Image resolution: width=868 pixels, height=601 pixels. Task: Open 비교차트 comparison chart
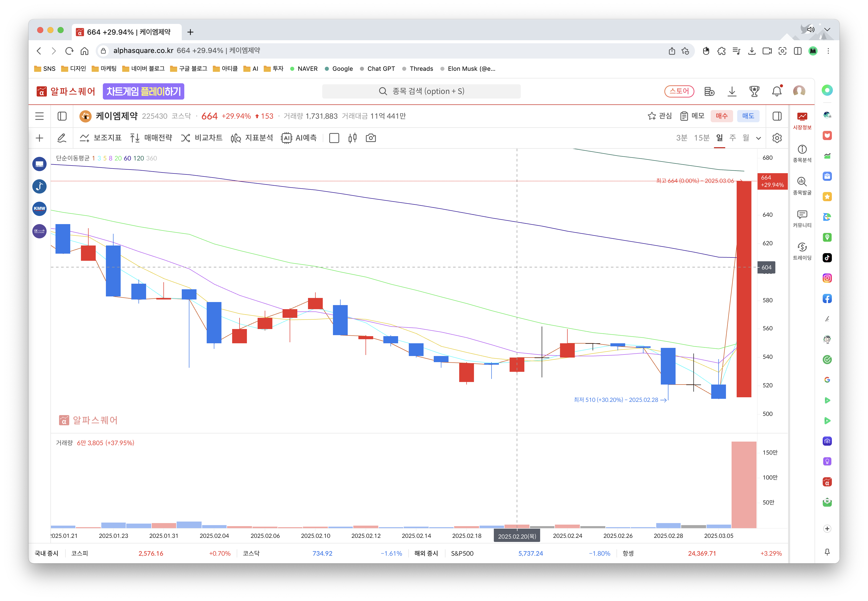tap(201, 138)
